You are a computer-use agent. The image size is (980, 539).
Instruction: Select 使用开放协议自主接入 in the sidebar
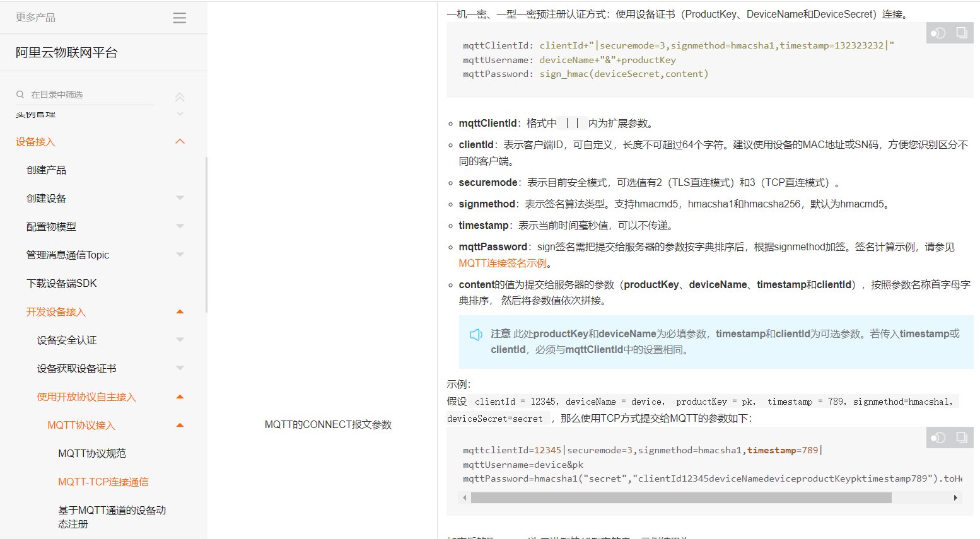pyautogui.click(x=86, y=397)
